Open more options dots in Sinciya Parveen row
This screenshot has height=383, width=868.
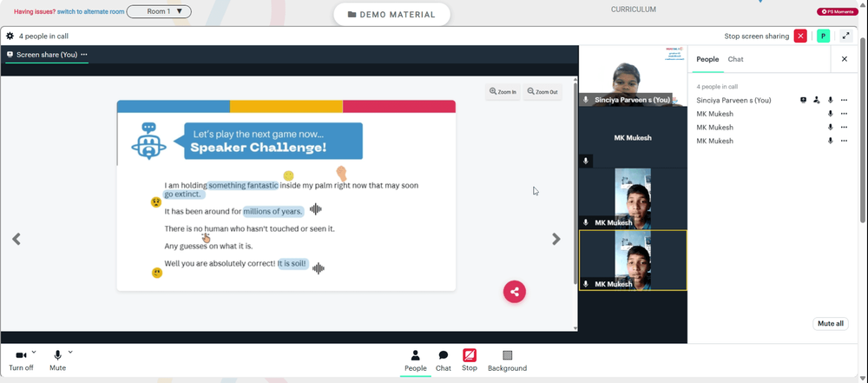click(x=844, y=101)
